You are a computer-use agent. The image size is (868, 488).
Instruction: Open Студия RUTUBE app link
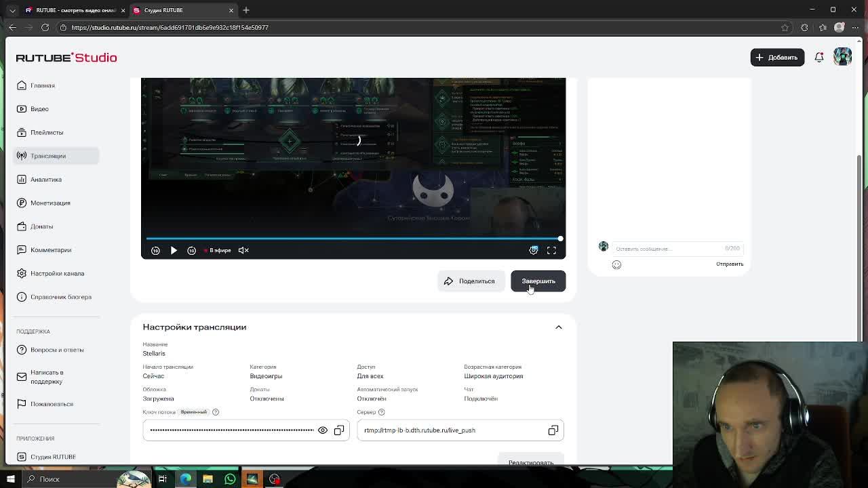point(56,457)
